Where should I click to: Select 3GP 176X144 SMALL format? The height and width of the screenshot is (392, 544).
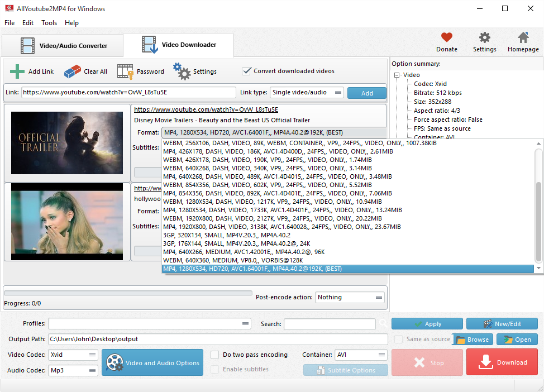(348, 243)
